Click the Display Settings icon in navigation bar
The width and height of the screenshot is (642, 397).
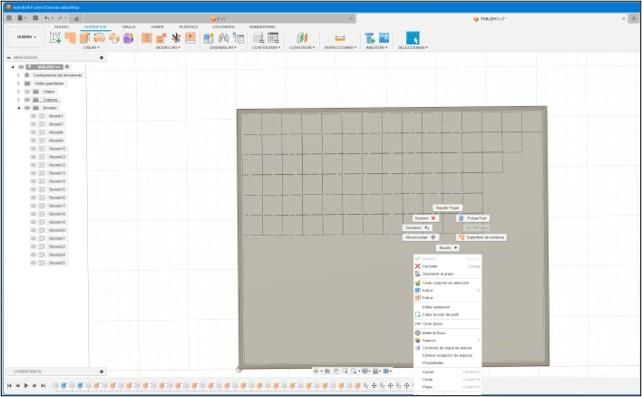(365, 371)
